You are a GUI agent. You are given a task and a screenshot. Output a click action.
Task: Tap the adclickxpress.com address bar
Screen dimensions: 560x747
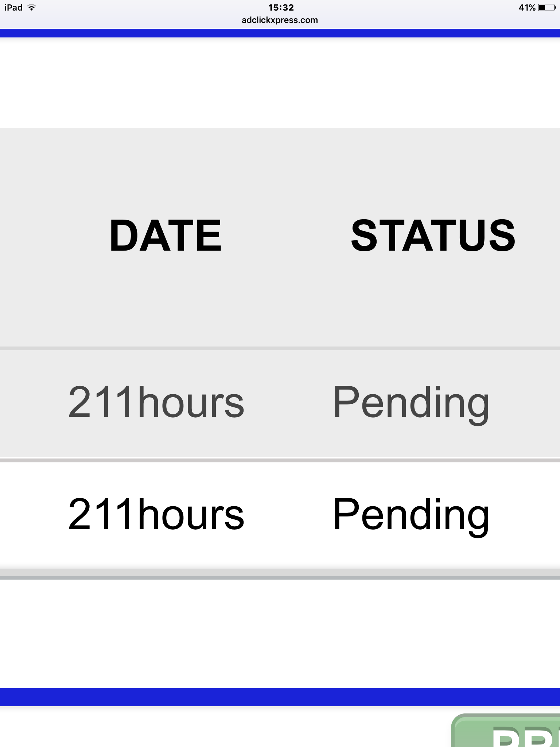(280, 20)
